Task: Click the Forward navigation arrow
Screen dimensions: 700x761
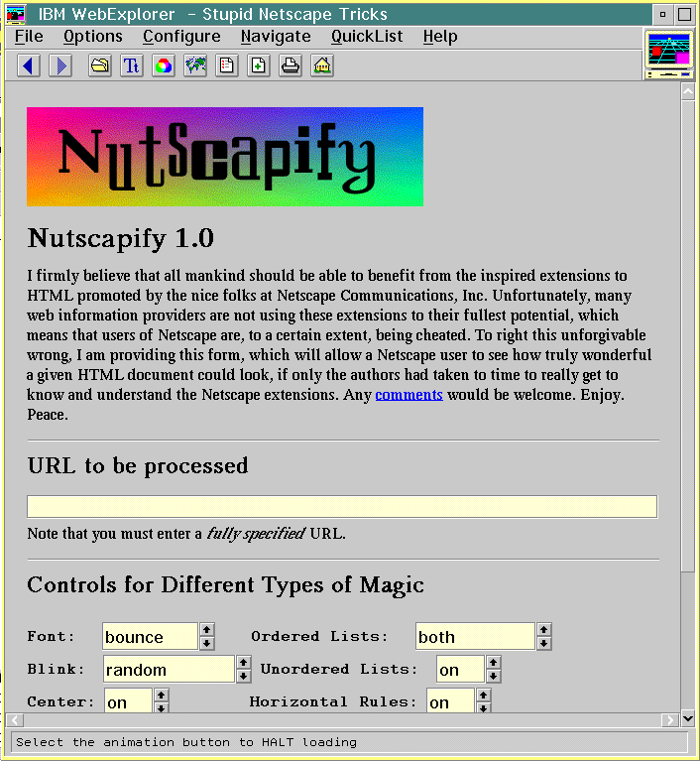Action: click(x=60, y=66)
